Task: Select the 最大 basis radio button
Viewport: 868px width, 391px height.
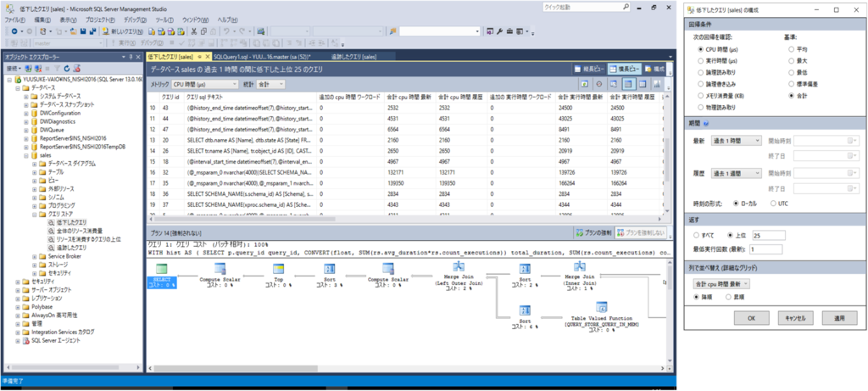Action: point(792,61)
